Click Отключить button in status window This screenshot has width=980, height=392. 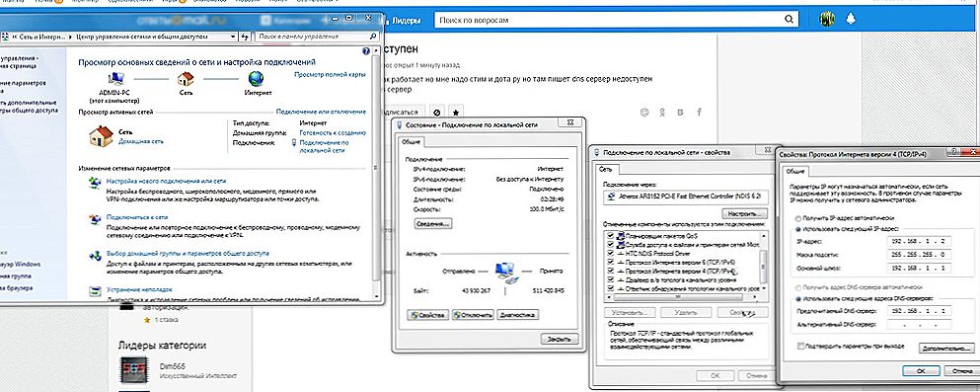(x=473, y=314)
